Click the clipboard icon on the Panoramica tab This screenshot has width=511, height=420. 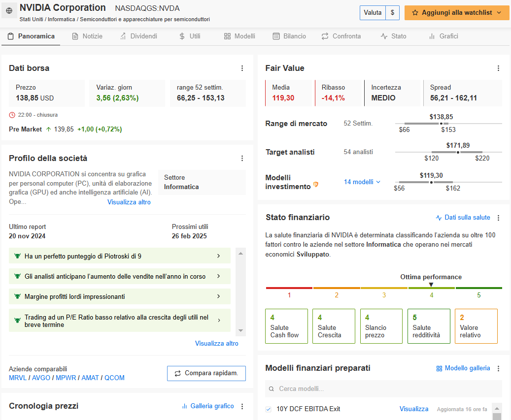pos(11,36)
